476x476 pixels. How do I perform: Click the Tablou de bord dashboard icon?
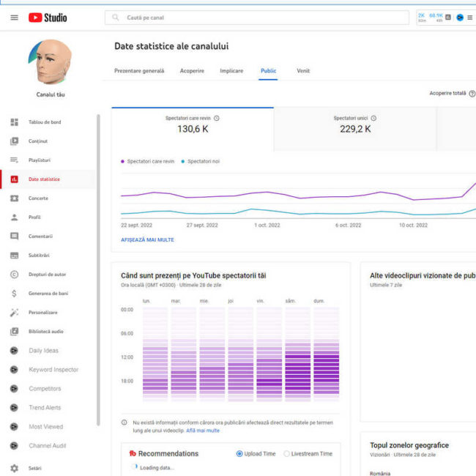(x=14, y=122)
